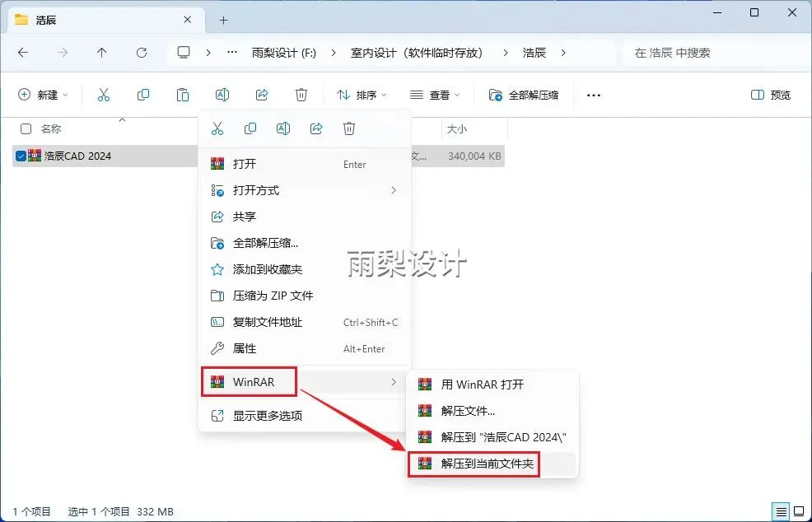Open the toolbar's three-dot more options

(x=594, y=96)
